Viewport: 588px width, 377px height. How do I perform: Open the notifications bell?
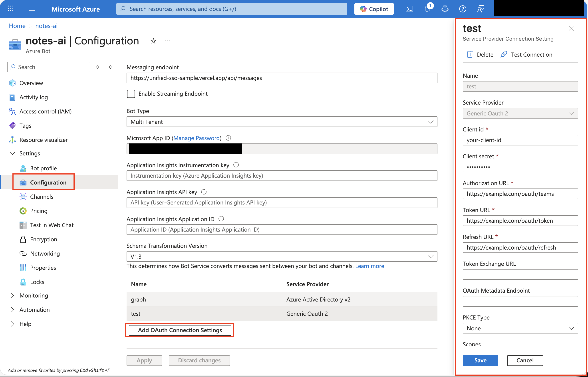427,9
